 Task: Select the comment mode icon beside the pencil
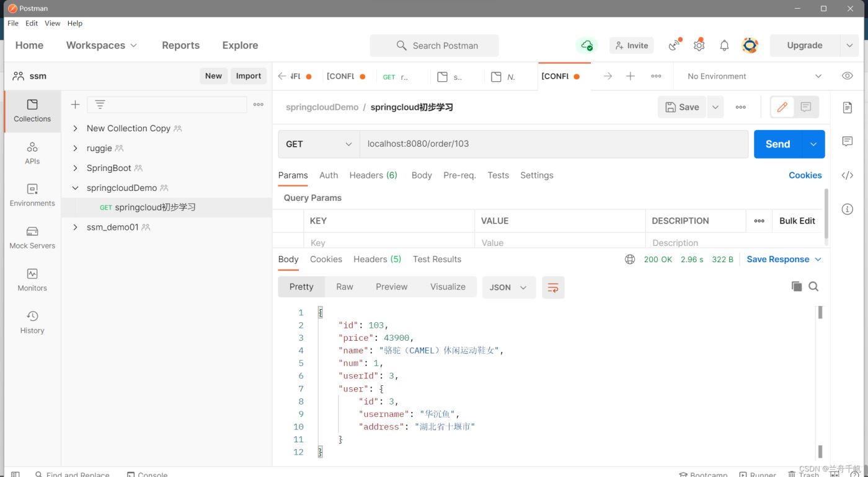tap(806, 107)
